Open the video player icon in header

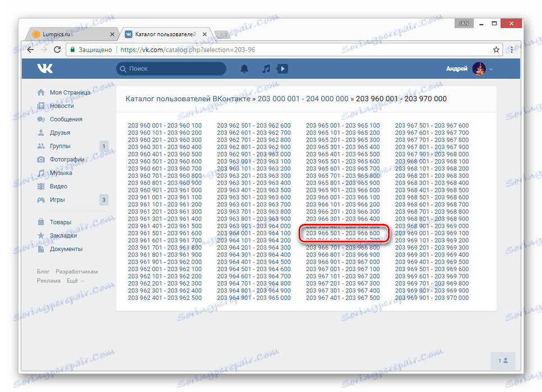click(x=282, y=69)
